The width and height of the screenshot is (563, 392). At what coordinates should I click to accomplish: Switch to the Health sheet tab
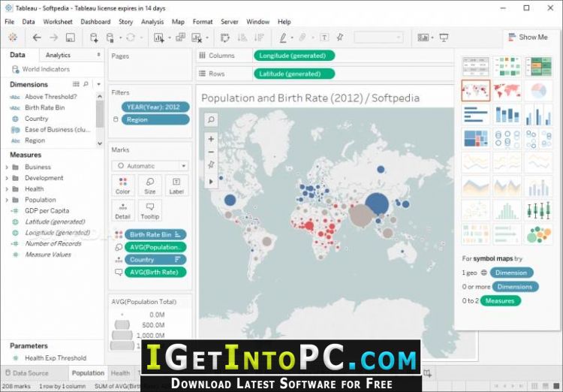point(120,373)
